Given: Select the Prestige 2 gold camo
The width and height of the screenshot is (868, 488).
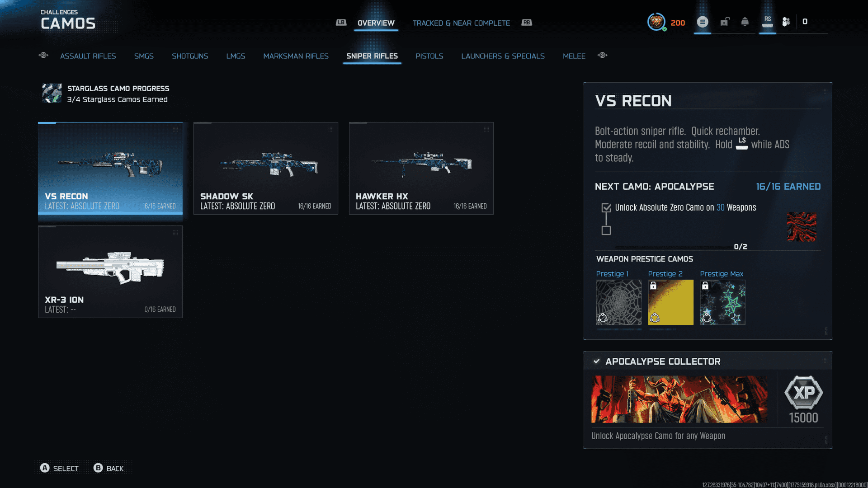Looking at the screenshot, I should coord(670,302).
